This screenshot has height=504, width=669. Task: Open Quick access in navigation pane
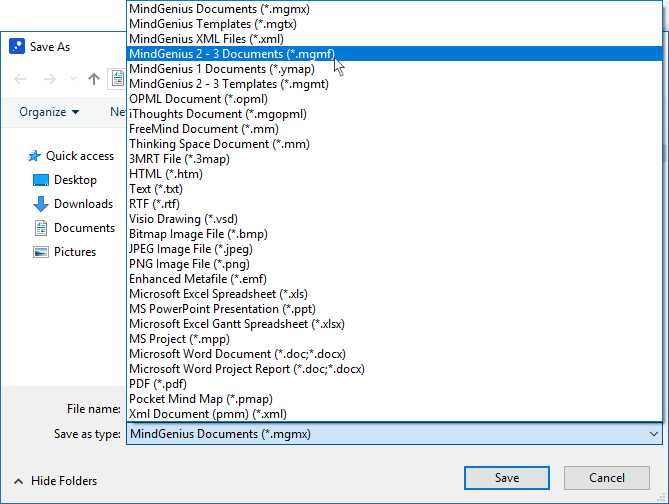pyautogui.click(x=71, y=156)
